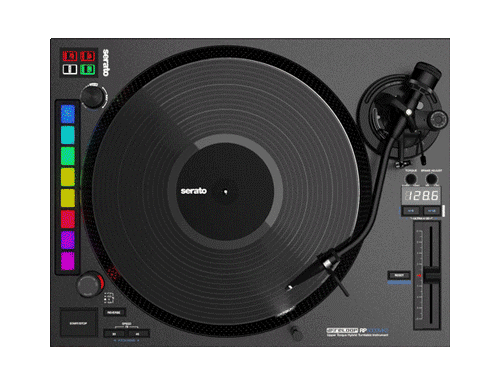Toggle the Reverse button

click(x=114, y=312)
